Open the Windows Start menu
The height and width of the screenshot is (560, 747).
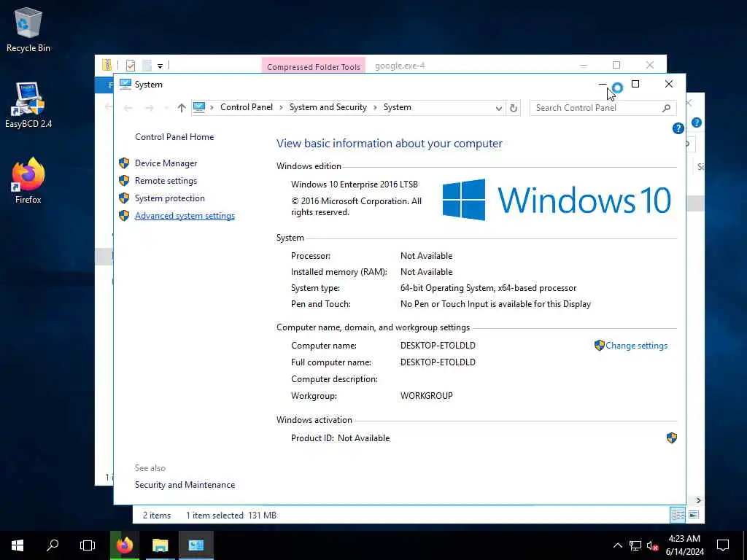(18, 545)
